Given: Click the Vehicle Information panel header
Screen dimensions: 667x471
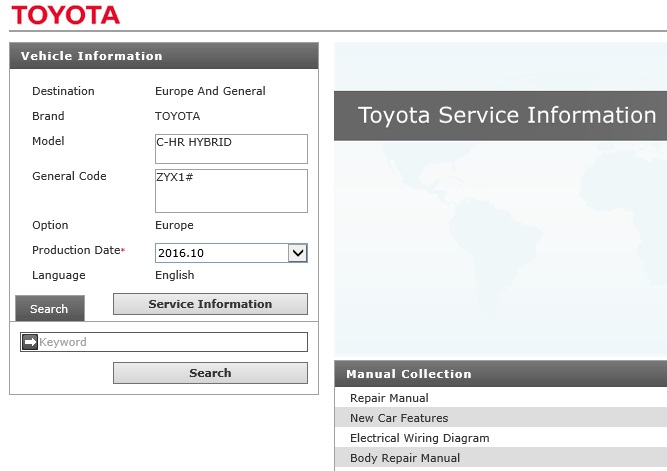Looking at the screenshot, I should pyautogui.click(x=164, y=56).
